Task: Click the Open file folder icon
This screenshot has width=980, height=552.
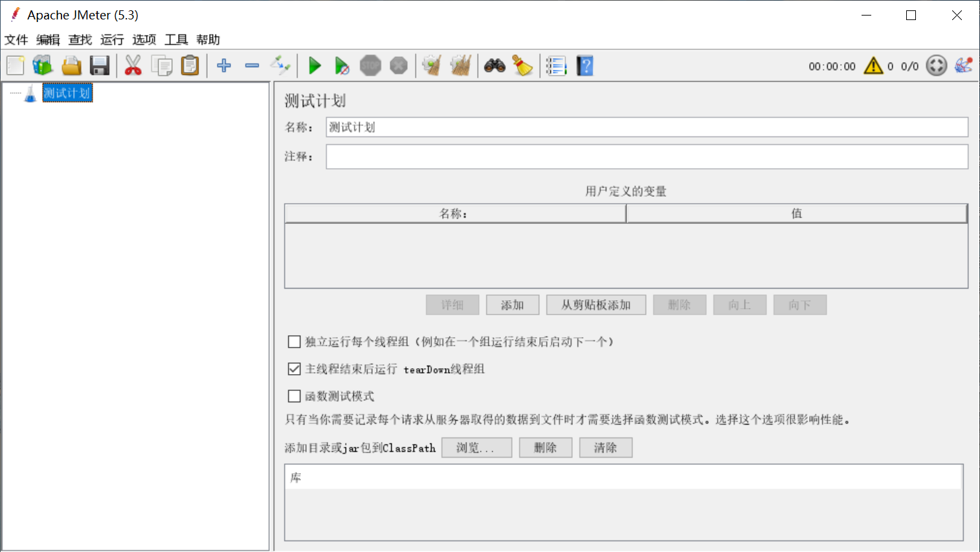Action: pos(71,65)
